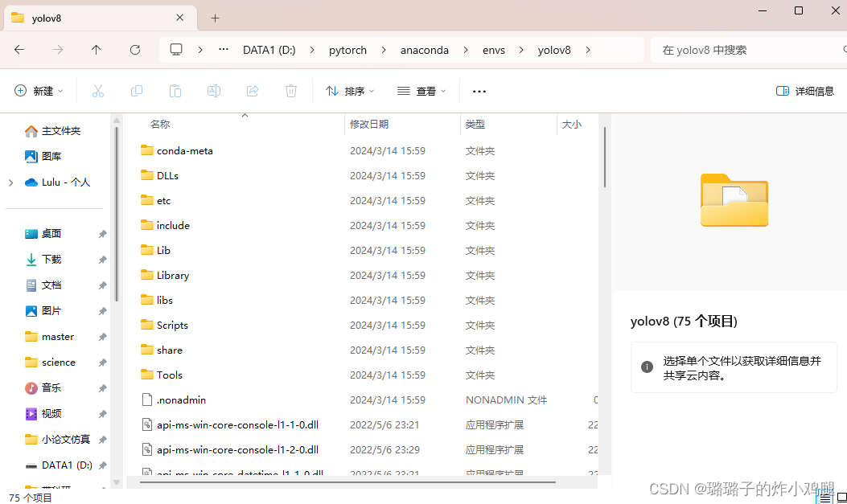
Task: Open the toolbar See more menu
Action: pyautogui.click(x=479, y=91)
